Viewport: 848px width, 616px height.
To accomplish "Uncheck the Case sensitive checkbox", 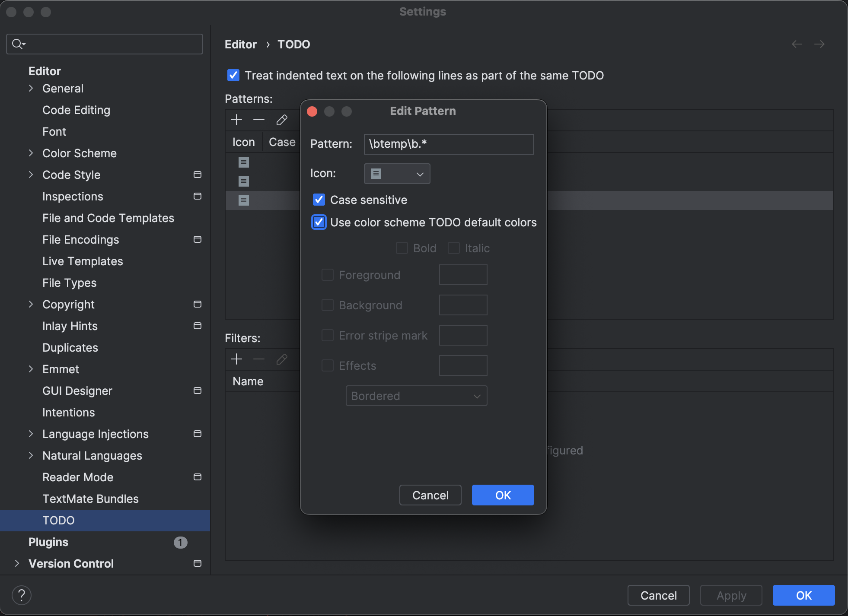I will pyautogui.click(x=319, y=200).
